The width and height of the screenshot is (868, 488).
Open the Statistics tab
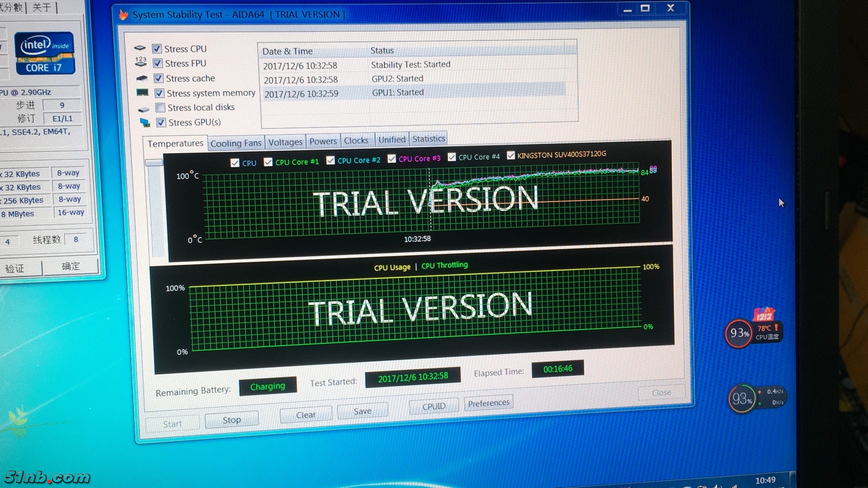(429, 139)
